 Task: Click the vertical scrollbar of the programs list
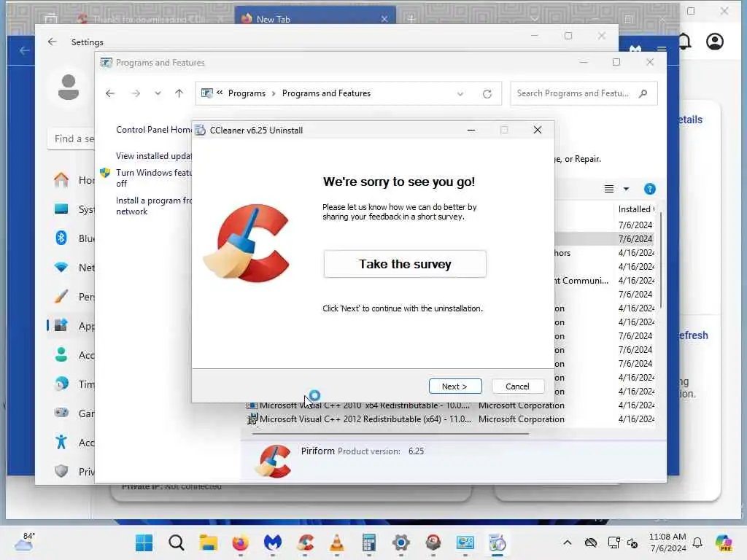661,262
